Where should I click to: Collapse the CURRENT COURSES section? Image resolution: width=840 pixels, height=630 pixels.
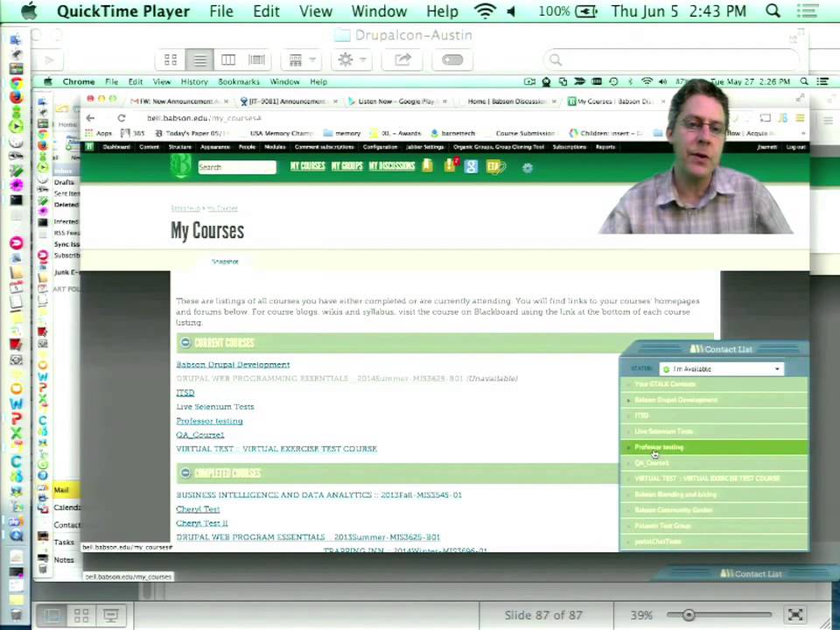185,342
